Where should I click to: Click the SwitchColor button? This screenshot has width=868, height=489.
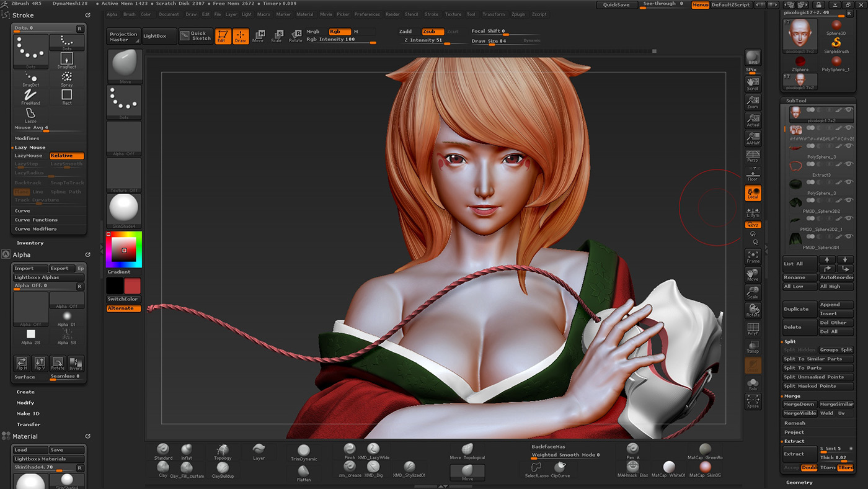click(123, 299)
